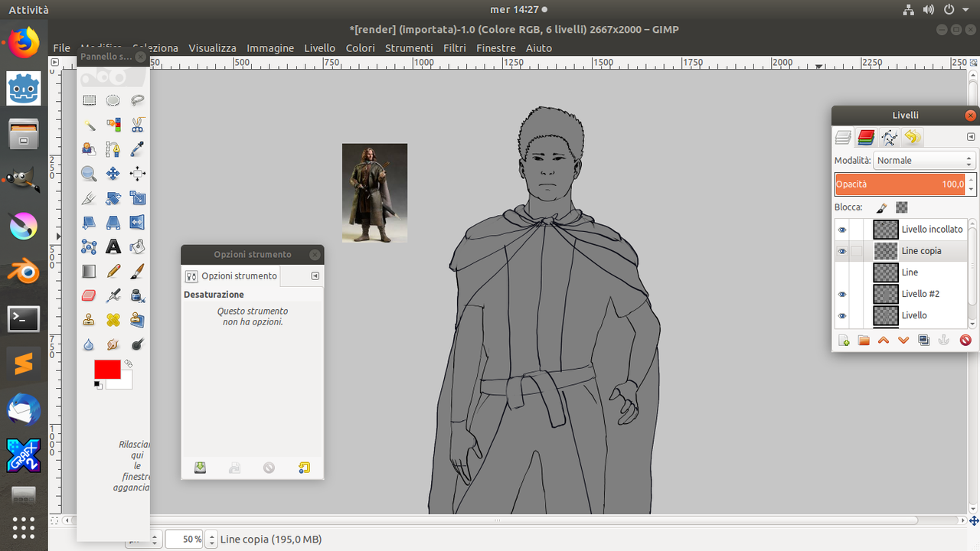Select the Color Picker eyedropper tool
980x551 pixels.
(138, 149)
